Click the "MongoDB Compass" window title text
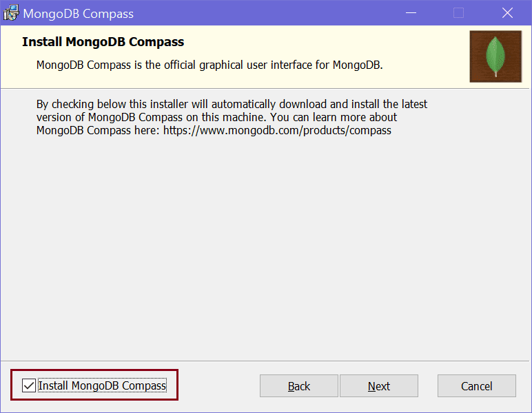 pyautogui.click(x=79, y=14)
